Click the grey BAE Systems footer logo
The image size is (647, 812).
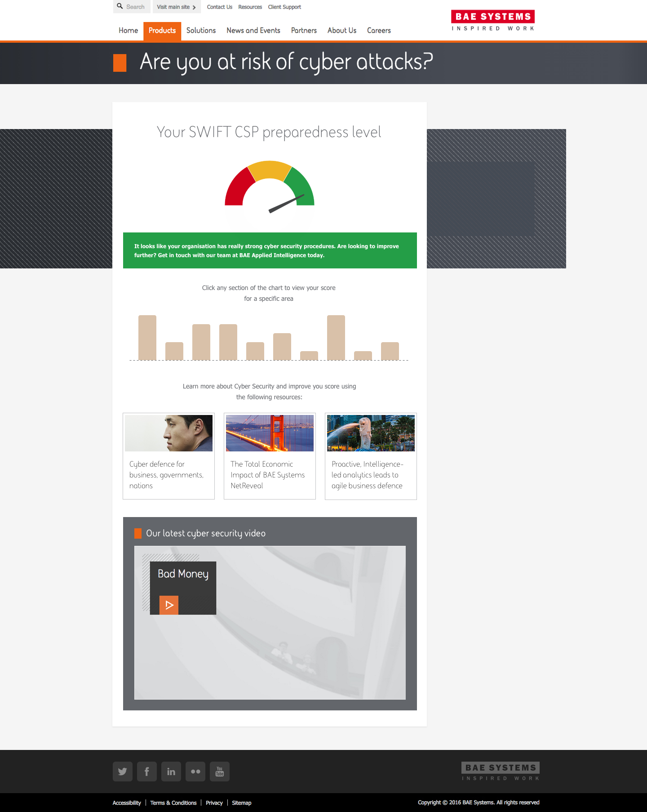click(501, 771)
